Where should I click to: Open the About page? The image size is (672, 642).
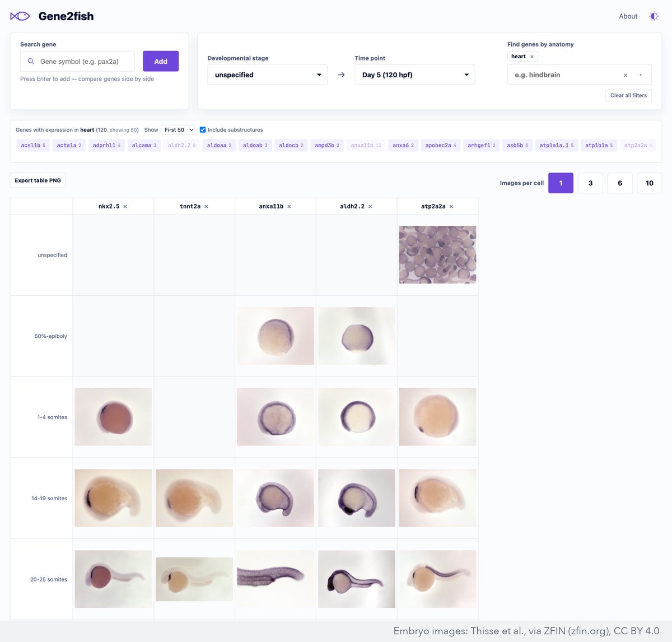coord(628,16)
